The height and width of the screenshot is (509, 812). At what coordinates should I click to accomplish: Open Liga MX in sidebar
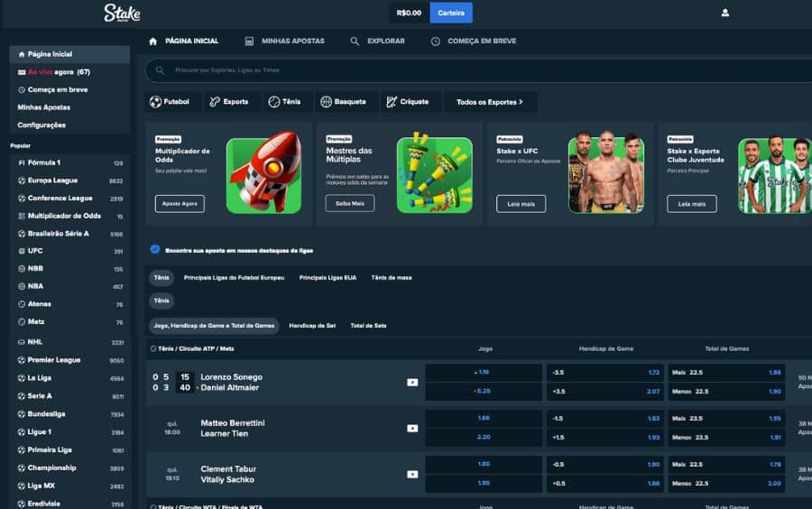pos(69,486)
